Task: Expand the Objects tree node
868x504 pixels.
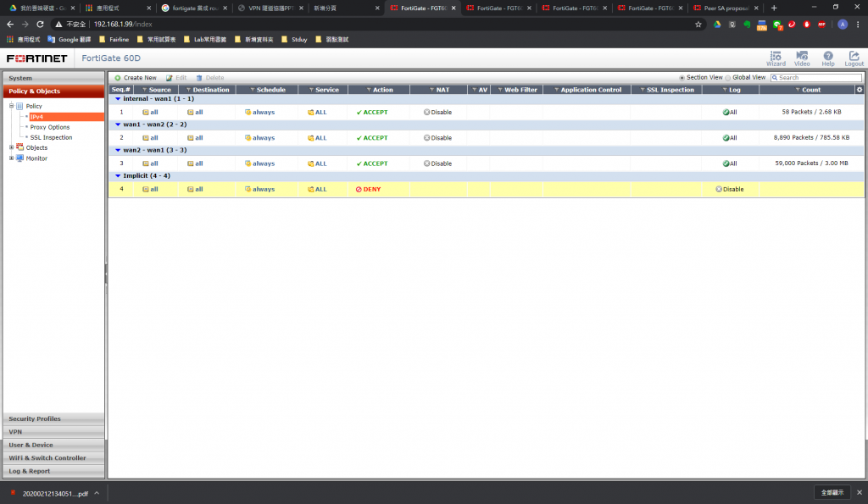Action: (x=11, y=147)
